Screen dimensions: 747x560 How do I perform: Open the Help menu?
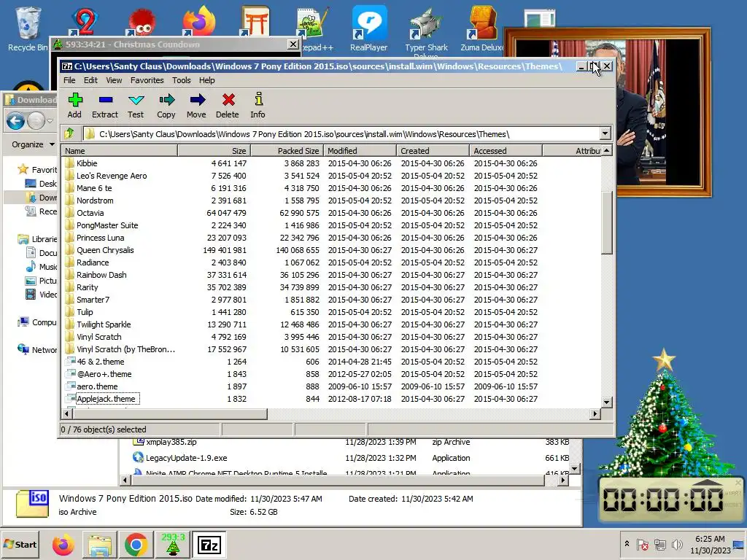coord(206,80)
